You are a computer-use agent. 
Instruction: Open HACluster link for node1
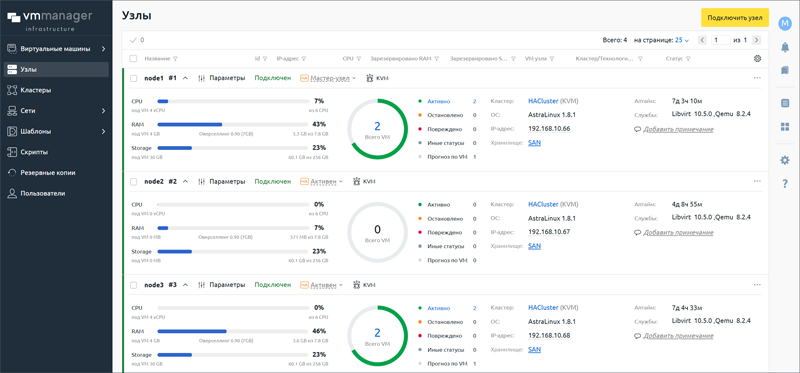(x=543, y=101)
